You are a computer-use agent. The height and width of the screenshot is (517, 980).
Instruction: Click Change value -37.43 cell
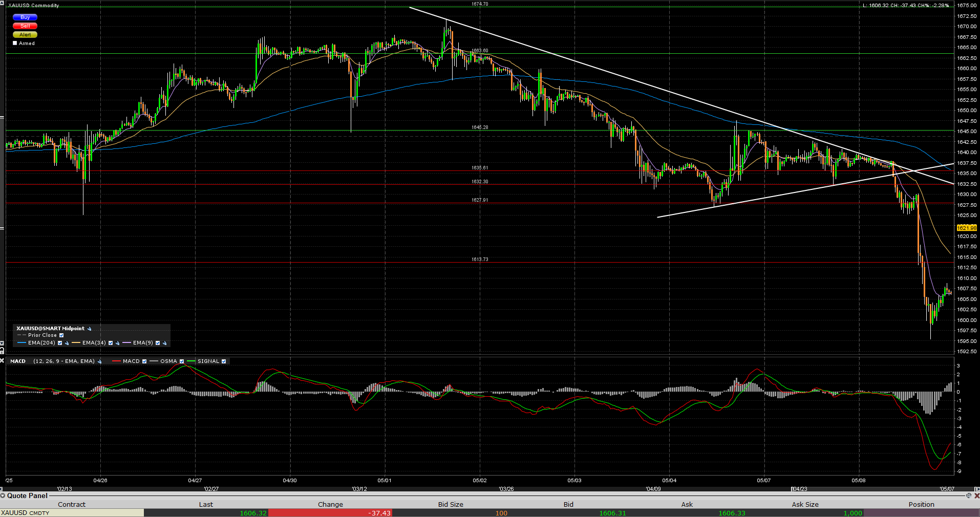pyautogui.click(x=330, y=513)
